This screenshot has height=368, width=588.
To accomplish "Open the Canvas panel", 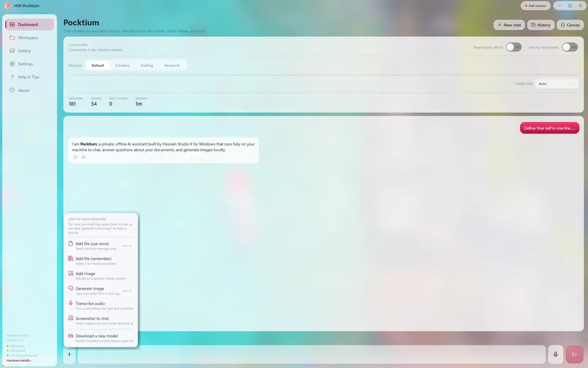I will pos(570,25).
